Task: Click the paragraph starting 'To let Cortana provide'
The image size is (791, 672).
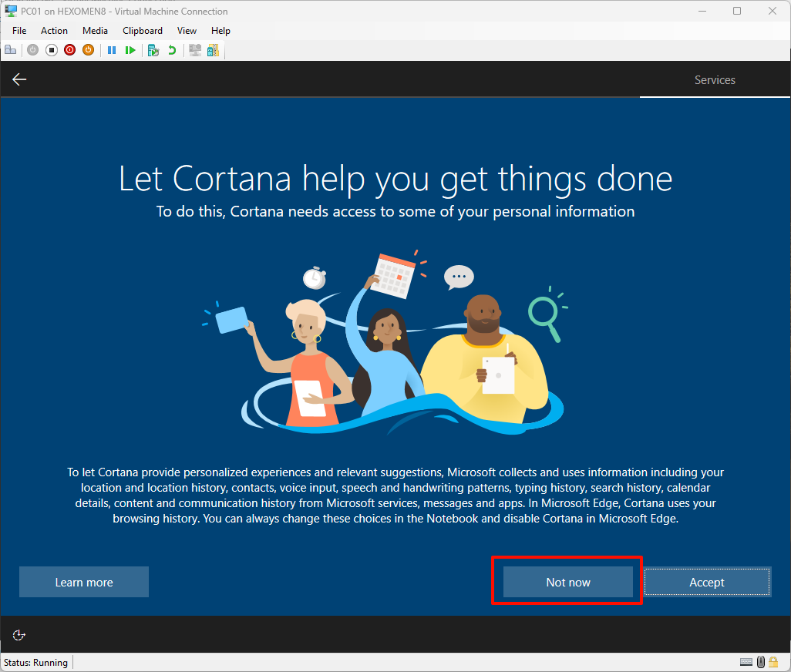Action: 395,495
